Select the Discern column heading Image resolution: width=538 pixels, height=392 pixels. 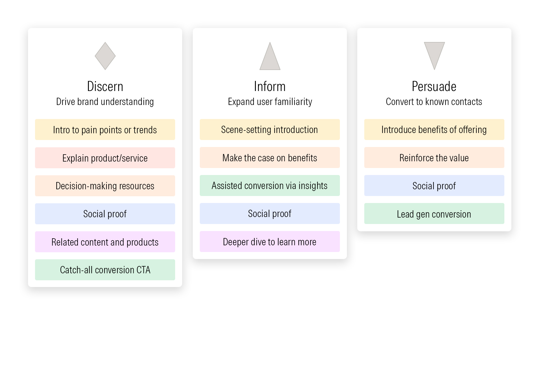pos(105,87)
